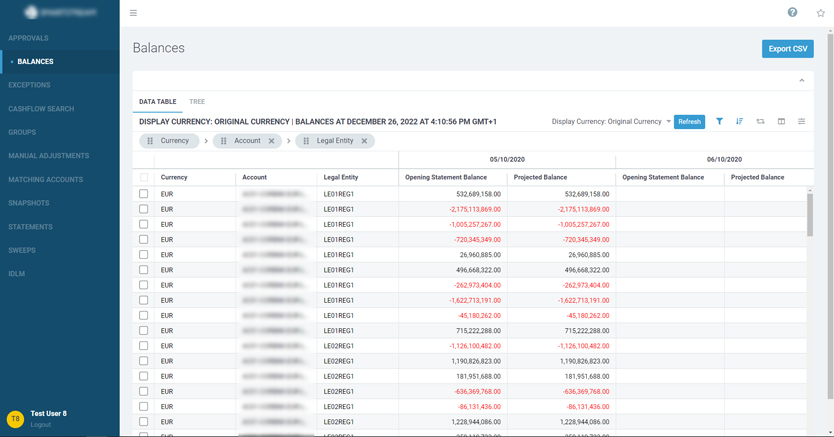The width and height of the screenshot is (834, 437).
Task: Click the Refresh button
Action: (689, 122)
